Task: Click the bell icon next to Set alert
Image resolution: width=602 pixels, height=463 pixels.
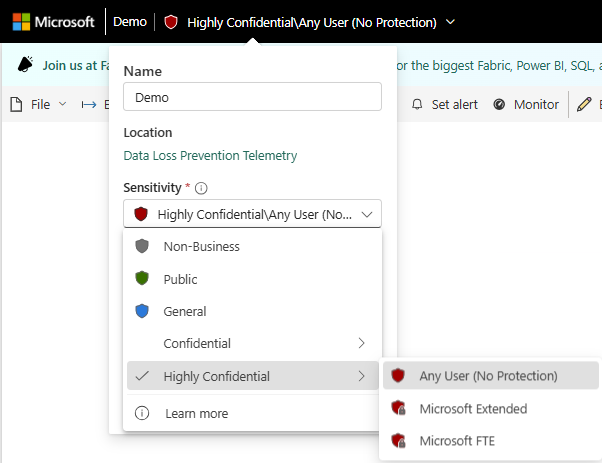Action: [417, 104]
